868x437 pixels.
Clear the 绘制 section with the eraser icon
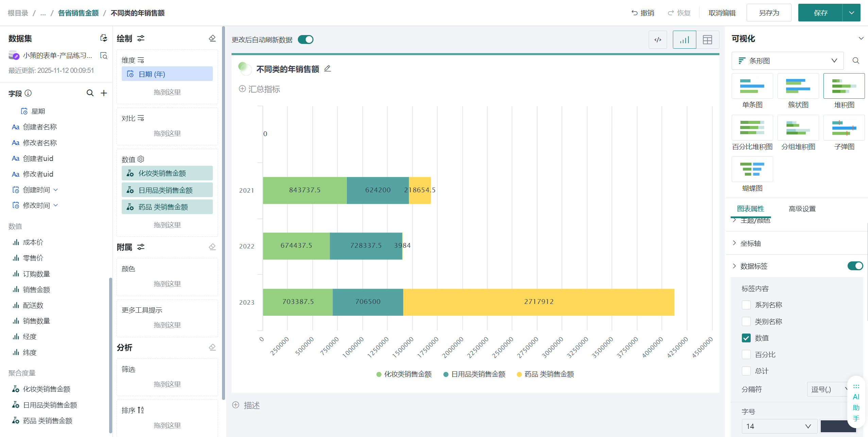tap(212, 38)
